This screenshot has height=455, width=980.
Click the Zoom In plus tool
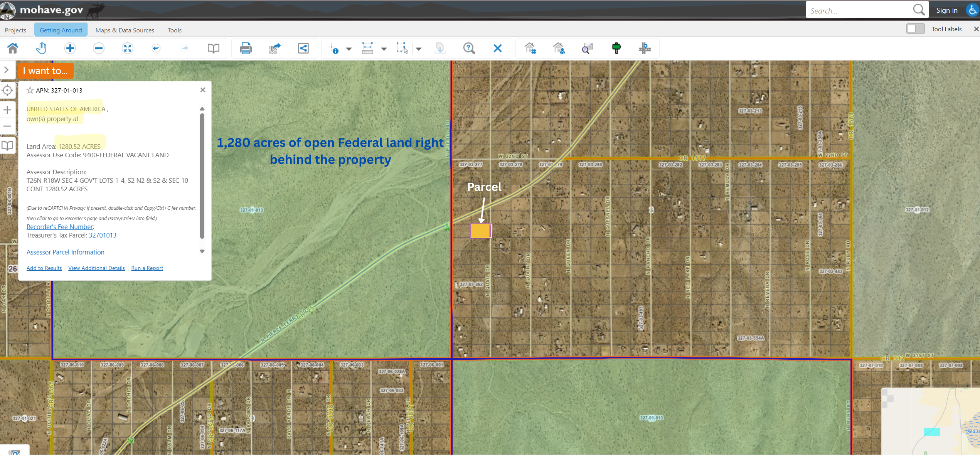click(x=70, y=48)
